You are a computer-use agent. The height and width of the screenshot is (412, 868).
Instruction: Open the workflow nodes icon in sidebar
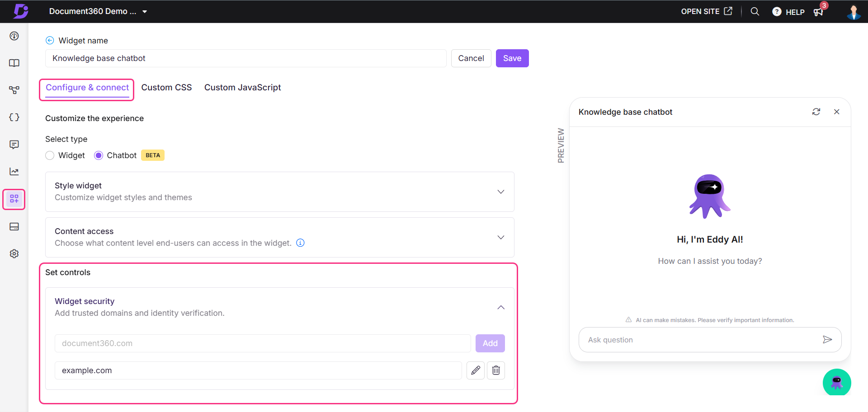(14, 90)
